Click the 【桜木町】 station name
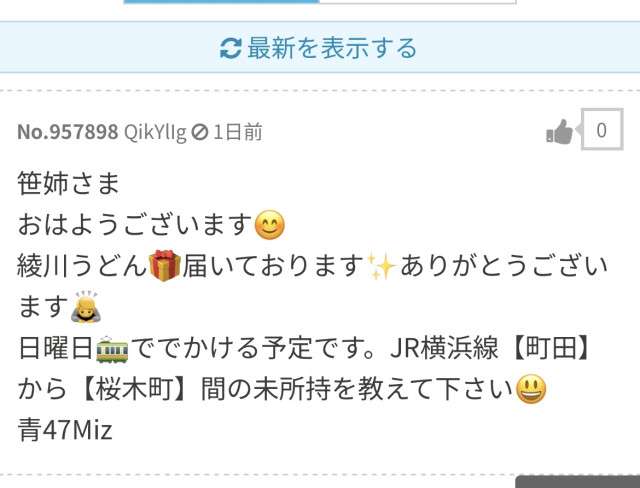 click(137, 389)
